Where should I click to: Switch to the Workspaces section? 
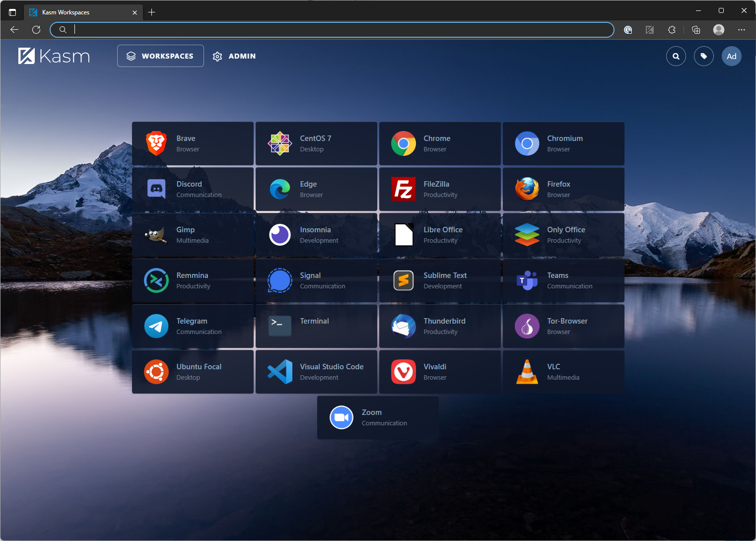(x=160, y=56)
